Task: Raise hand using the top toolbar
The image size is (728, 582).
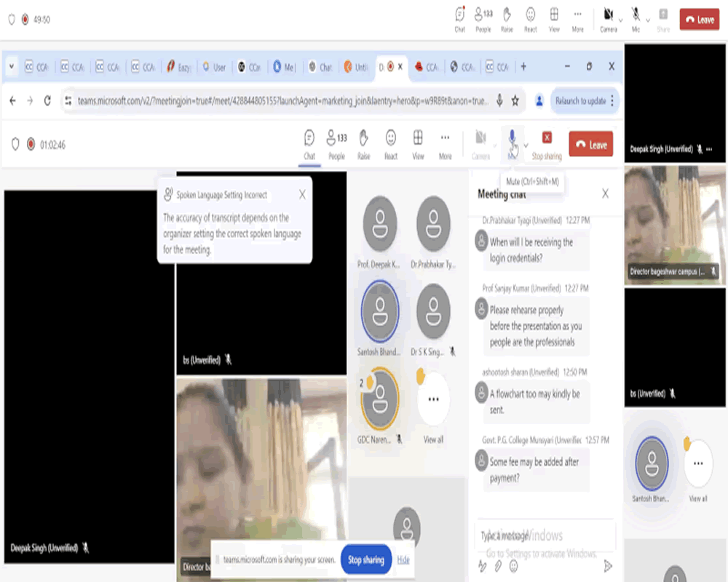Action: click(x=507, y=18)
